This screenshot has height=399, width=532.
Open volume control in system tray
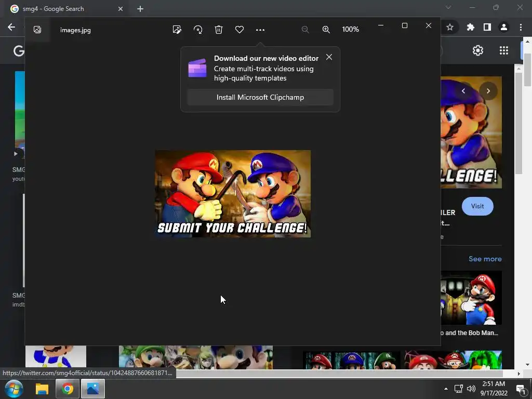coord(471,389)
